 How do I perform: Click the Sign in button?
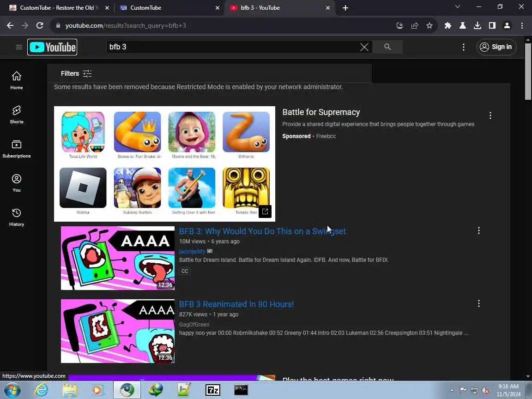click(x=496, y=47)
